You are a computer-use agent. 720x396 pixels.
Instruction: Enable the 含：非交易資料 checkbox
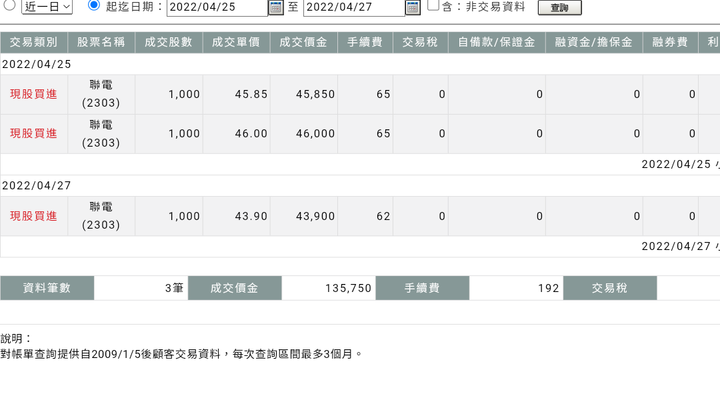pyautogui.click(x=433, y=5)
